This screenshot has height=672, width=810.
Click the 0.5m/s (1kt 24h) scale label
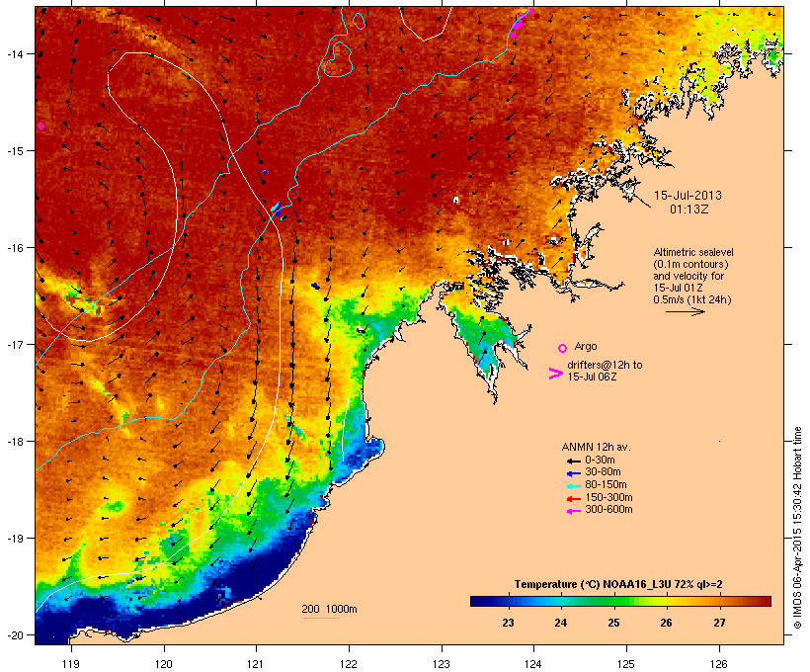click(x=692, y=299)
